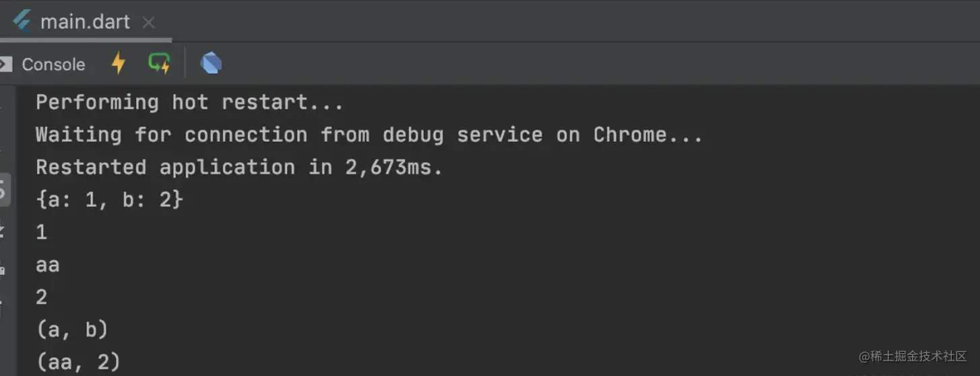The width and height of the screenshot is (980, 376).
Task: Select the main.dart run tab
Action: pos(85,22)
